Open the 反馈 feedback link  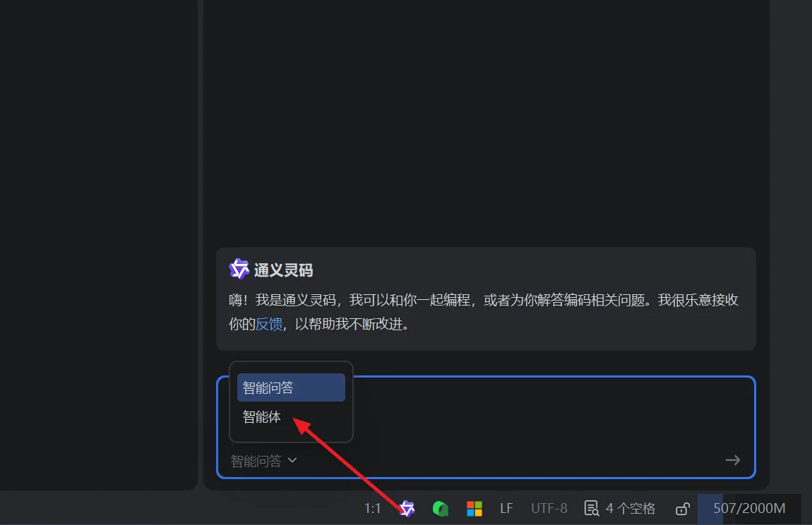click(268, 325)
